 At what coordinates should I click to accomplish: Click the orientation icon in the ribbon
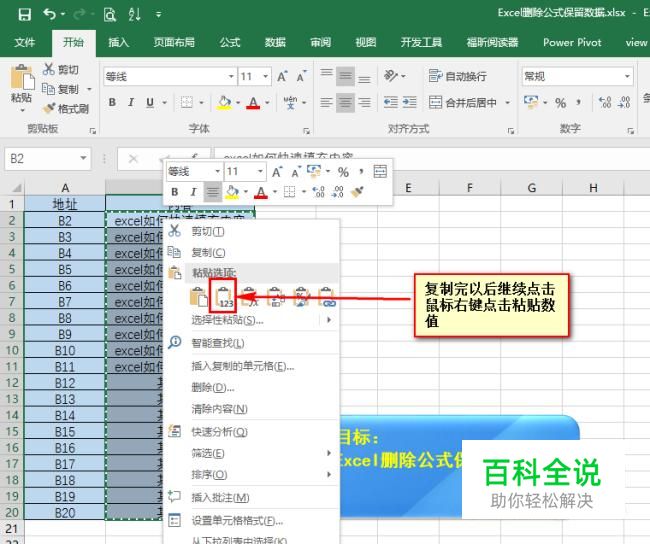[x=390, y=76]
